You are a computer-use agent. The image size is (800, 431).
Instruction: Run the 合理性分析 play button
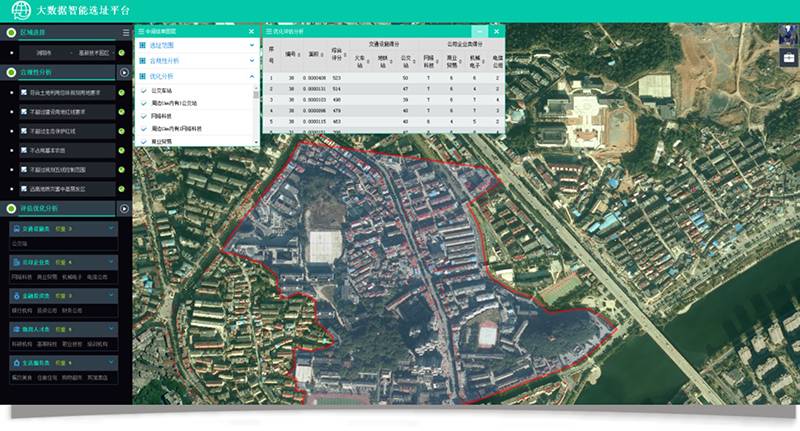pyautogui.click(x=124, y=72)
